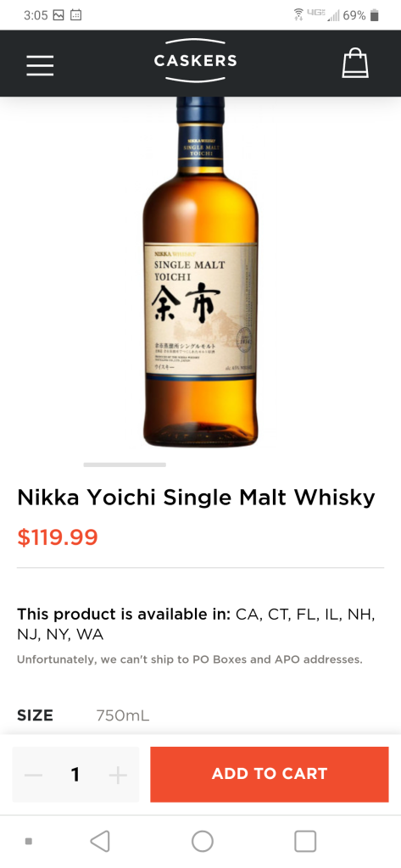
Task: Tap the battery status icon
Action: [375, 15]
